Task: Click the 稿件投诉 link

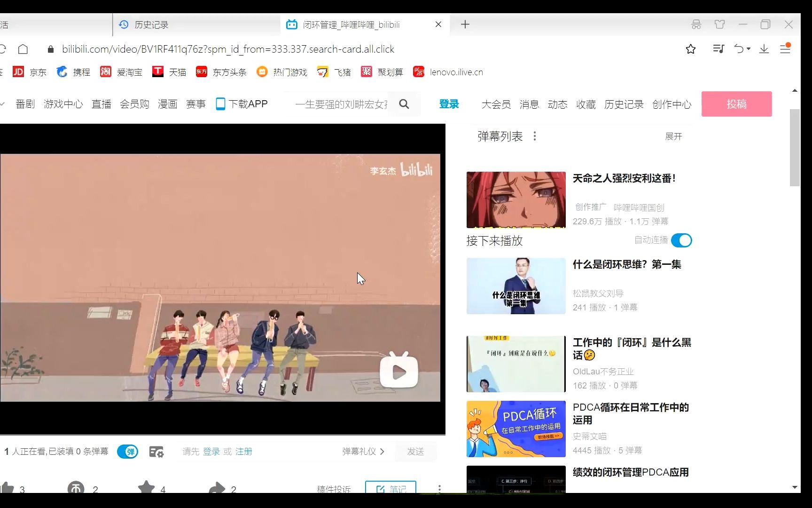Action: pyautogui.click(x=334, y=489)
